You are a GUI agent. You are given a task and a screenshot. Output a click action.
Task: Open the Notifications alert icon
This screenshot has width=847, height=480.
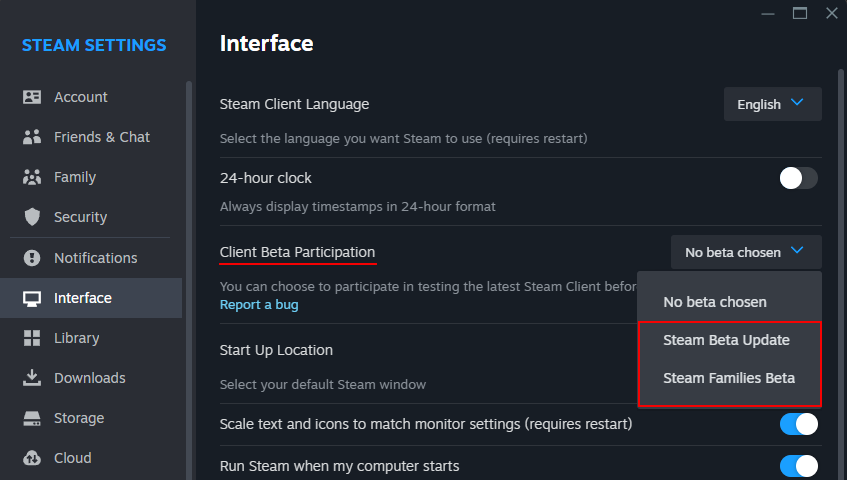32,258
